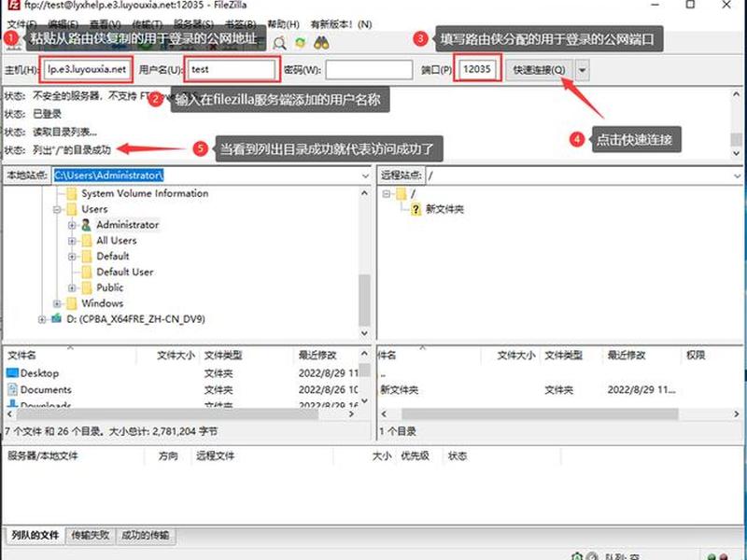Click the 密码(W) password field

pos(369,70)
